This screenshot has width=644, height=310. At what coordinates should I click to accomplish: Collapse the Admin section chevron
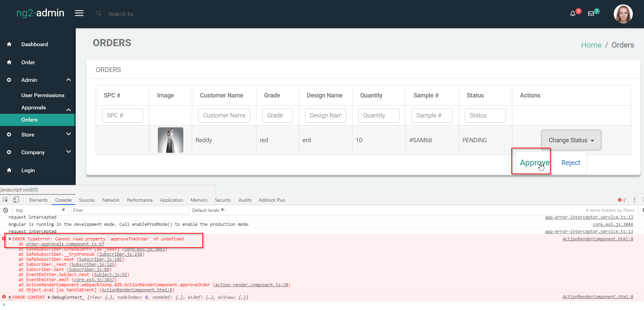68,79
